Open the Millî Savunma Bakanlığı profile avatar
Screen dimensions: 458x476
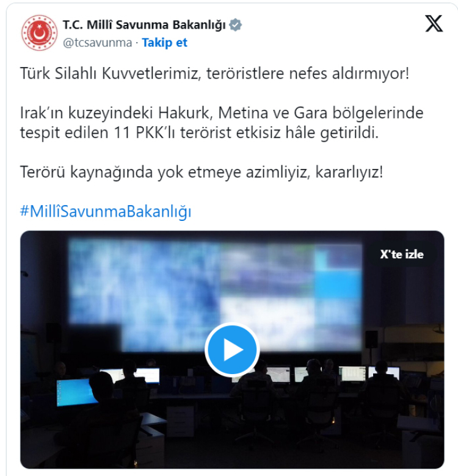point(40,33)
